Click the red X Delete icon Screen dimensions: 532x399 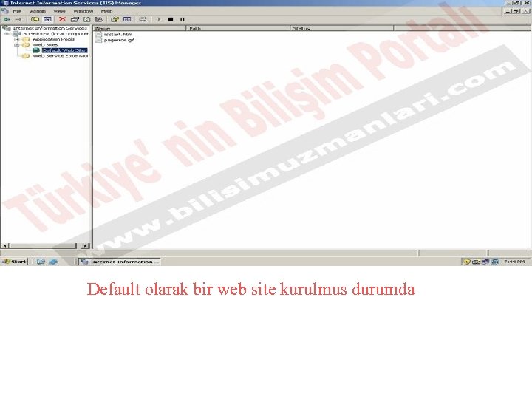click(62, 20)
